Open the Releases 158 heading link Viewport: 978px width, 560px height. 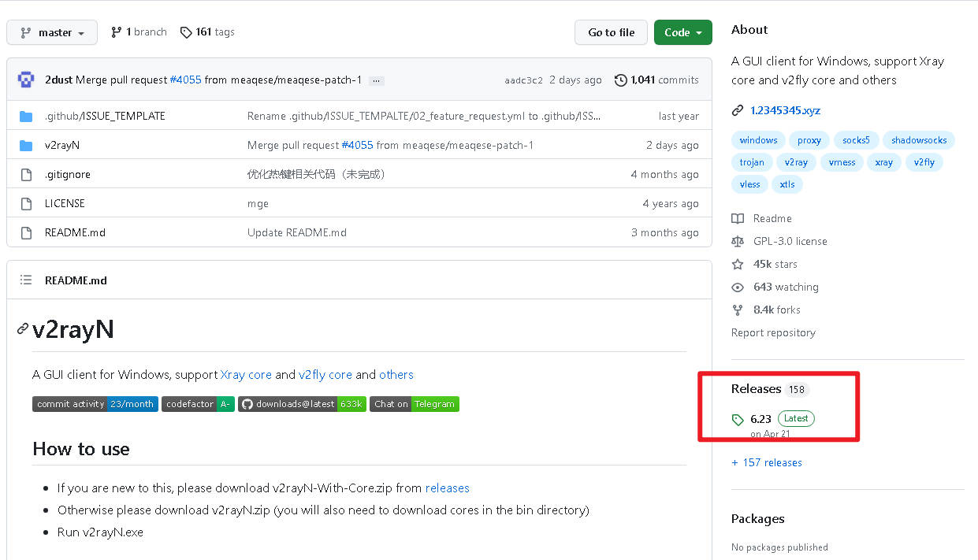(x=770, y=389)
